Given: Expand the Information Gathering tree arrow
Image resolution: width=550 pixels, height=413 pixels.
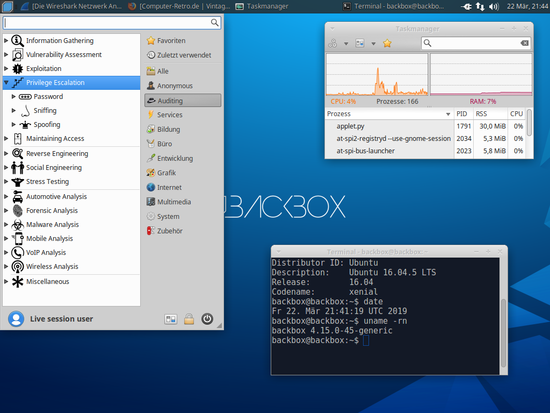Looking at the screenshot, I should tap(6, 41).
